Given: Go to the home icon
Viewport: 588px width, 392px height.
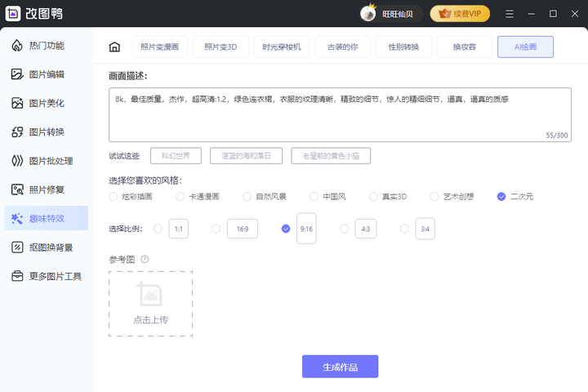Looking at the screenshot, I should click(114, 47).
